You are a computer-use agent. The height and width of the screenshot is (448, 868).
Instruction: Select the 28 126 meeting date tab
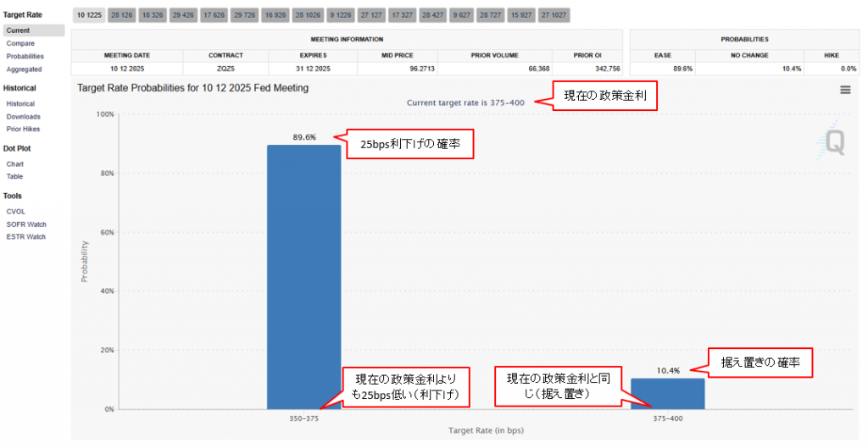pos(121,15)
